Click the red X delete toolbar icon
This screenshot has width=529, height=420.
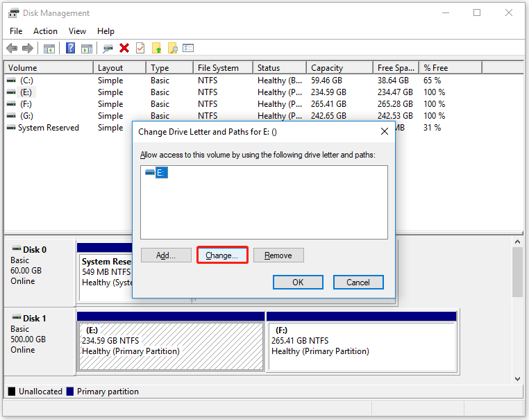click(124, 48)
